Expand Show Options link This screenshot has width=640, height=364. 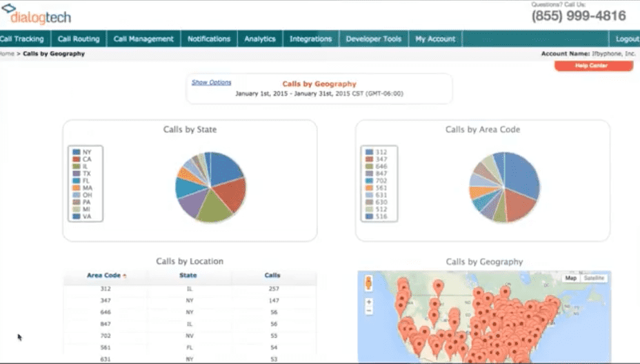211,83
